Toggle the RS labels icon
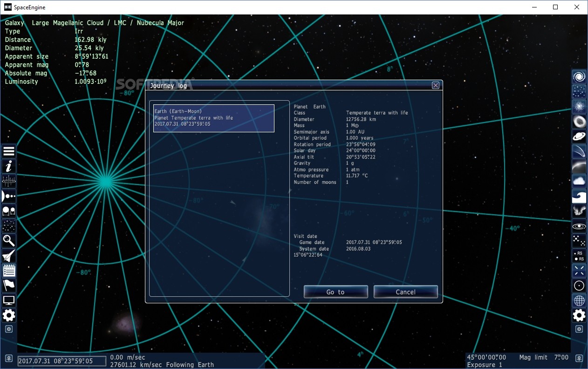Screen dimensions: 588x369 tap(579, 256)
